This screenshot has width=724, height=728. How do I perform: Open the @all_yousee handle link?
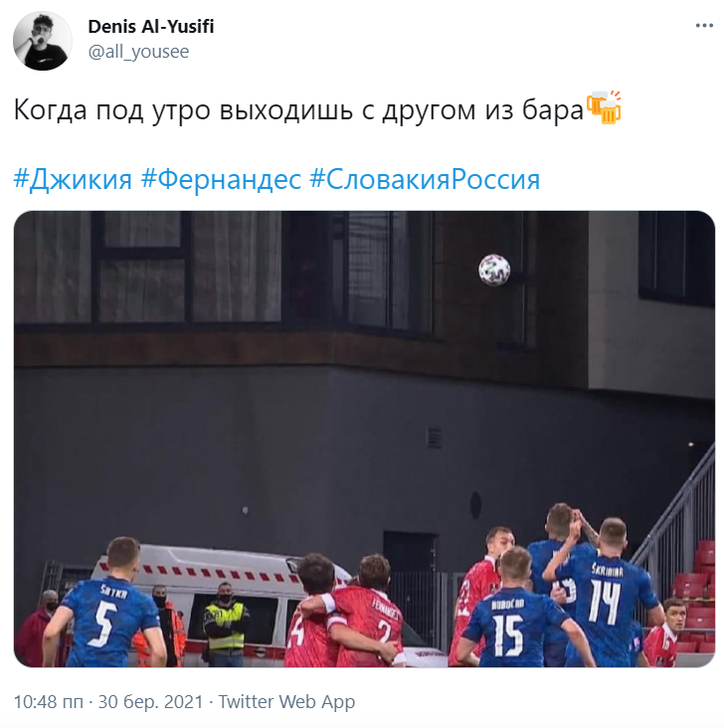coord(138,52)
